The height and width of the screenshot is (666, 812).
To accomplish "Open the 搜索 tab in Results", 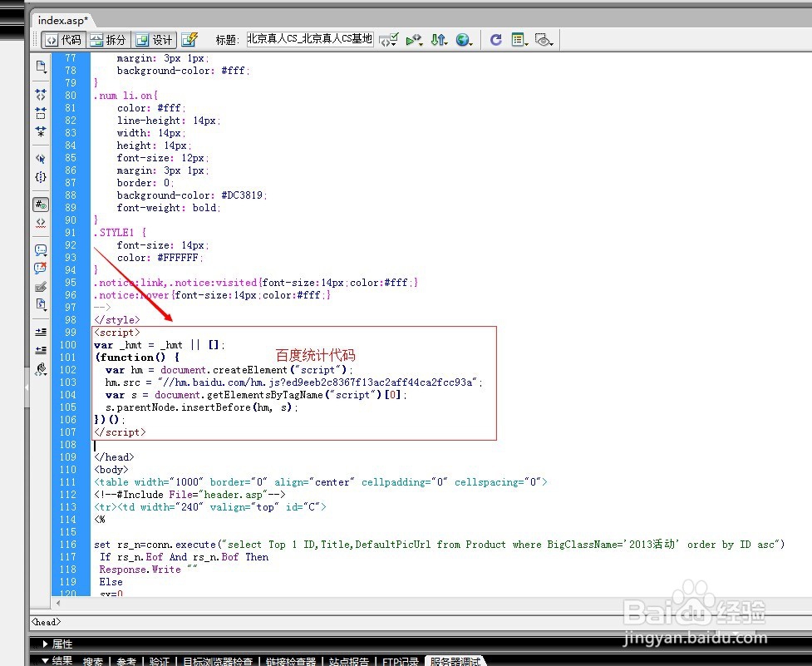I will pyautogui.click(x=93, y=661).
